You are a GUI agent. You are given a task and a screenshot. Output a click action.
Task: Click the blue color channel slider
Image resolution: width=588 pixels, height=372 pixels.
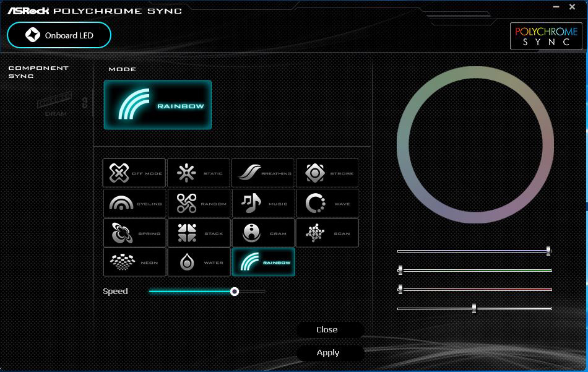tap(474, 251)
